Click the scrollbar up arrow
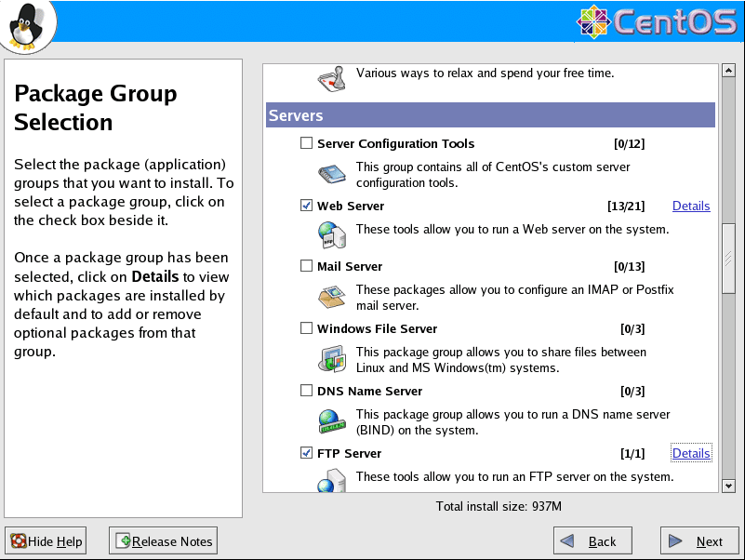 tap(728, 71)
